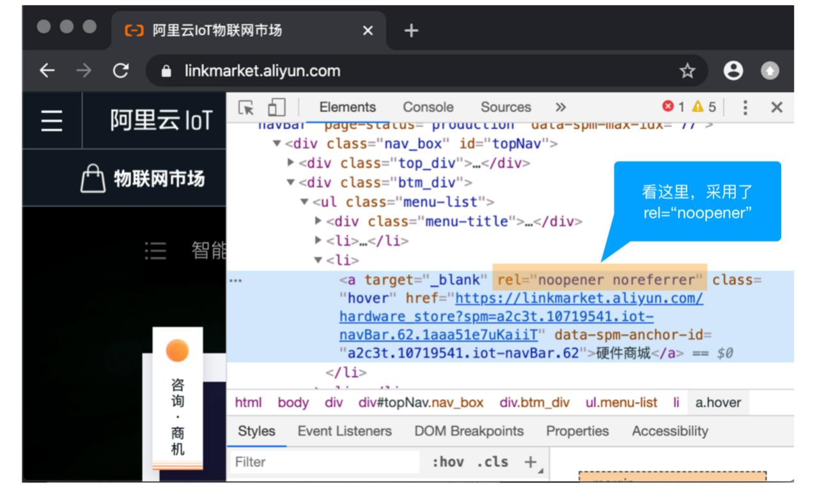Viewport: 824px width, 504px height.
Task: Open the yellow warning count indicator
Action: click(705, 107)
